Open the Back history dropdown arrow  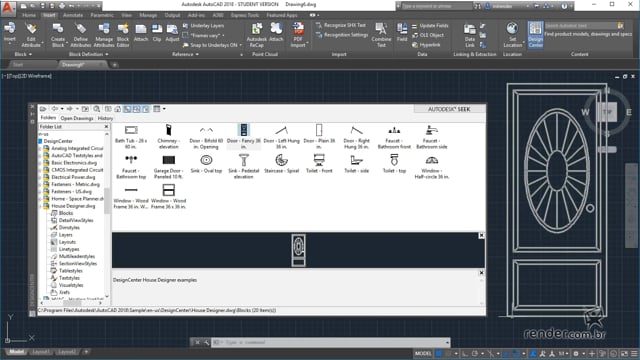[62, 109]
